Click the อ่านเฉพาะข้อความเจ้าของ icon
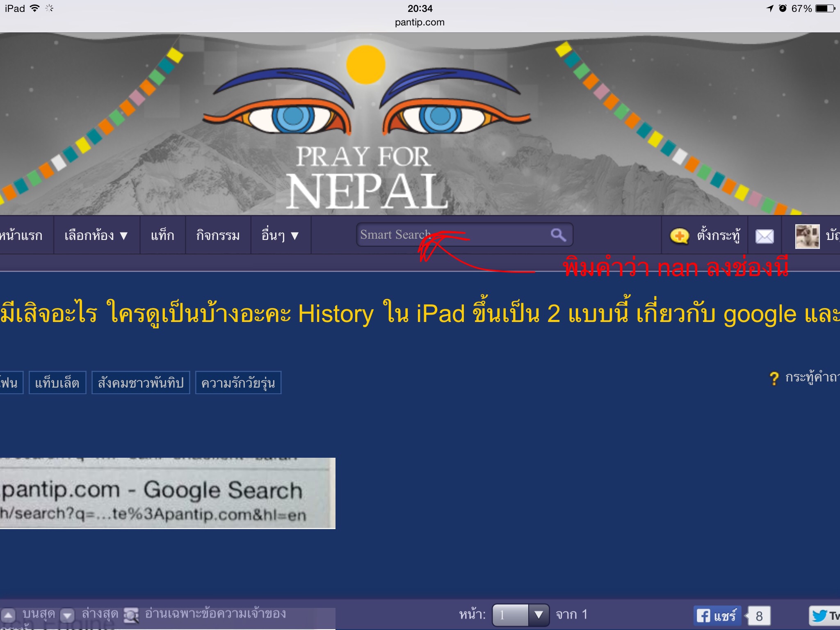The width and height of the screenshot is (840, 630). point(131,615)
